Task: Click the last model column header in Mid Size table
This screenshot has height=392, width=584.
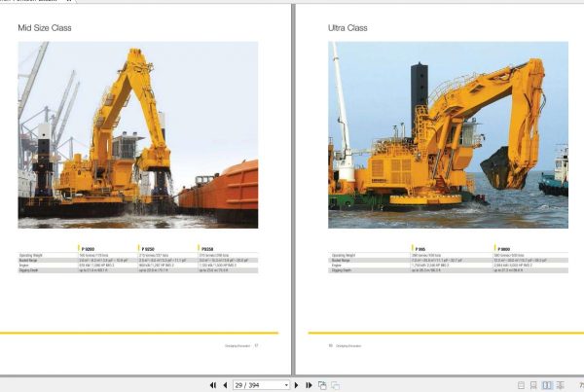Action: pyautogui.click(x=207, y=249)
